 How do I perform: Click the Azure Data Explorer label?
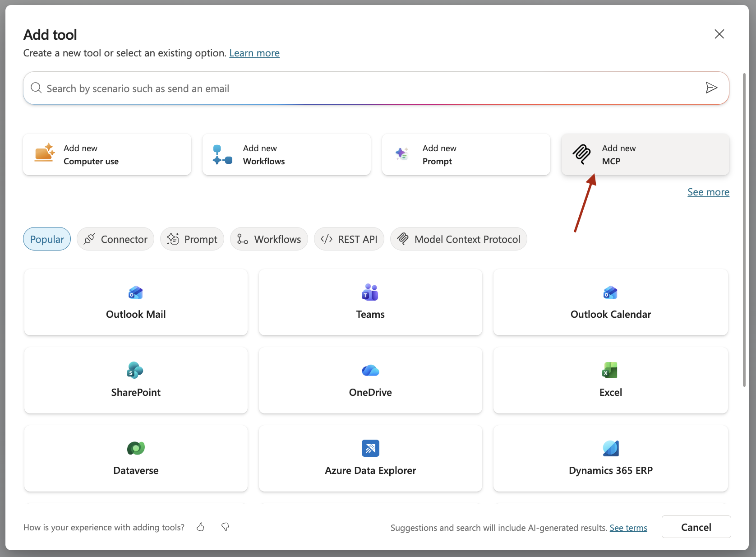pyautogui.click(x=370, y=470)
